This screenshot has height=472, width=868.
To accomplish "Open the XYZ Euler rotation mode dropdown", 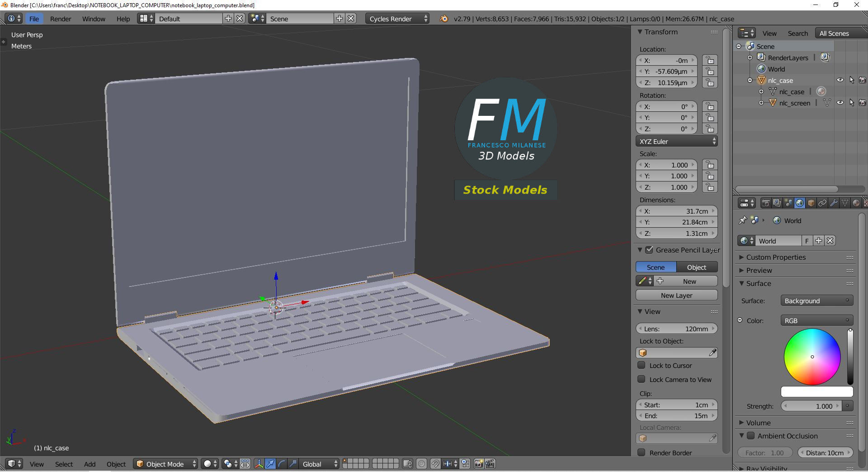I will pyautogui.click(x=677, y=141).
